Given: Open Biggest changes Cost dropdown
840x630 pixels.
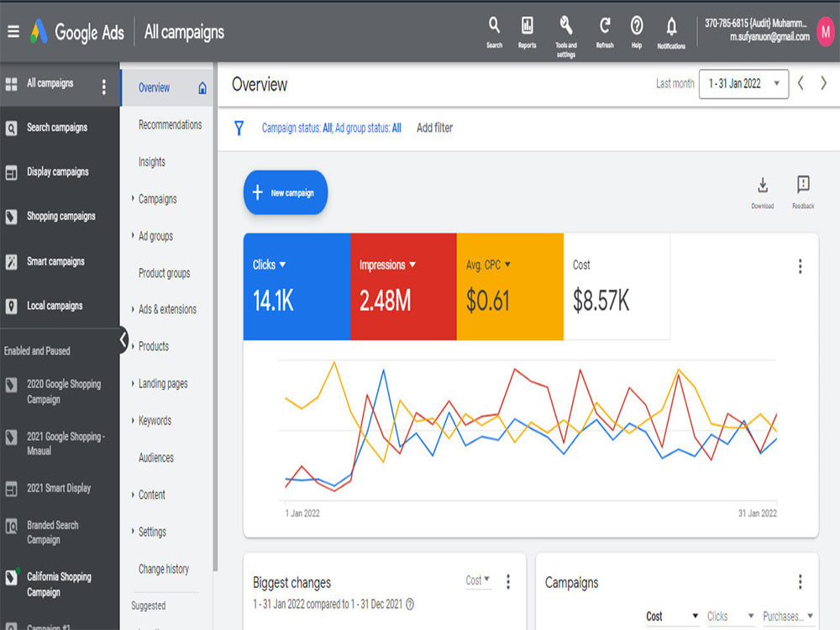Looking at the screenshot, I should click(478, 580).
